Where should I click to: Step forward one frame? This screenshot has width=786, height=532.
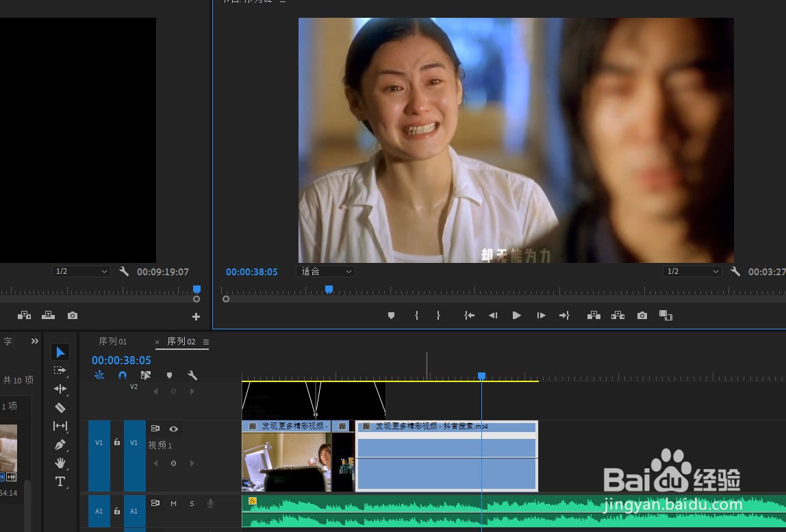pos(541,316)
